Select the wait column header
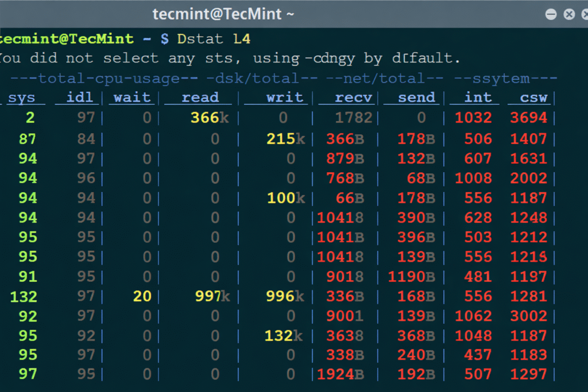This screenshot has width=588, height=392. 132,98
